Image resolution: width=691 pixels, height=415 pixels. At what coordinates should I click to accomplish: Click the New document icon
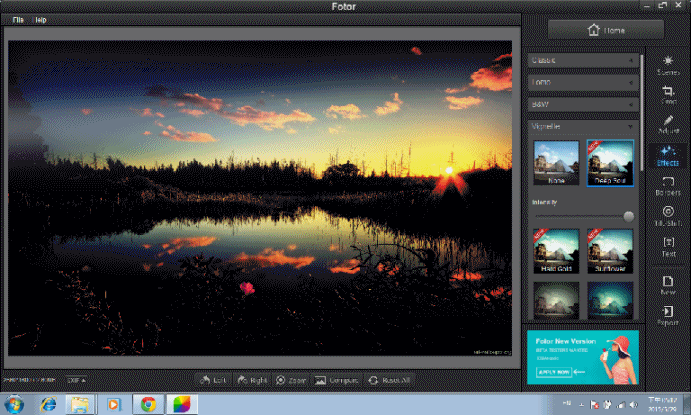(668, 285)
